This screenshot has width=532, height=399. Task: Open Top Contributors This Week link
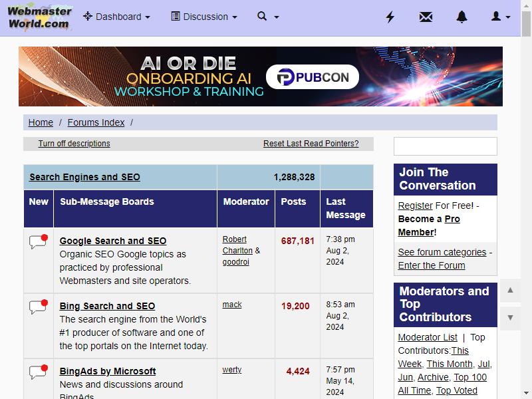(x=434, y=357)
